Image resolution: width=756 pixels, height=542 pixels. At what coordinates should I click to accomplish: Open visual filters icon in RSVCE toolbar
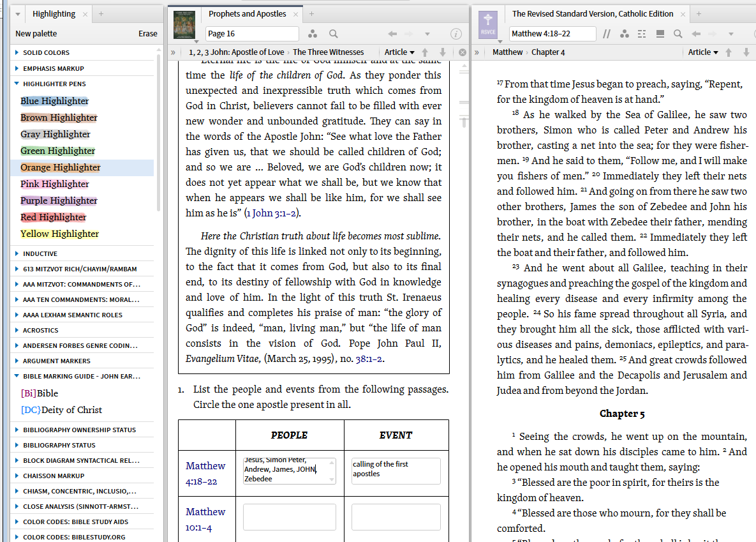point(625,34)
